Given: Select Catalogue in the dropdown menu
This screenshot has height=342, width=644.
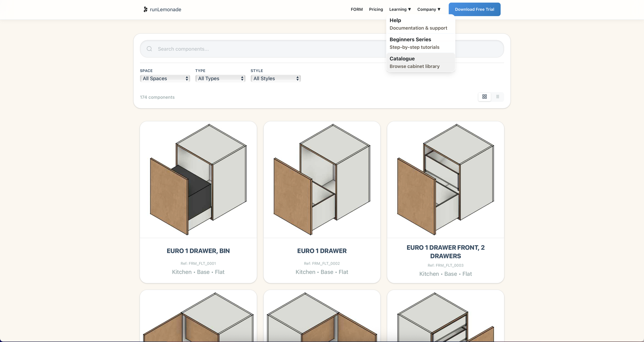Looking at the screenshot, I should coord(414,62).
